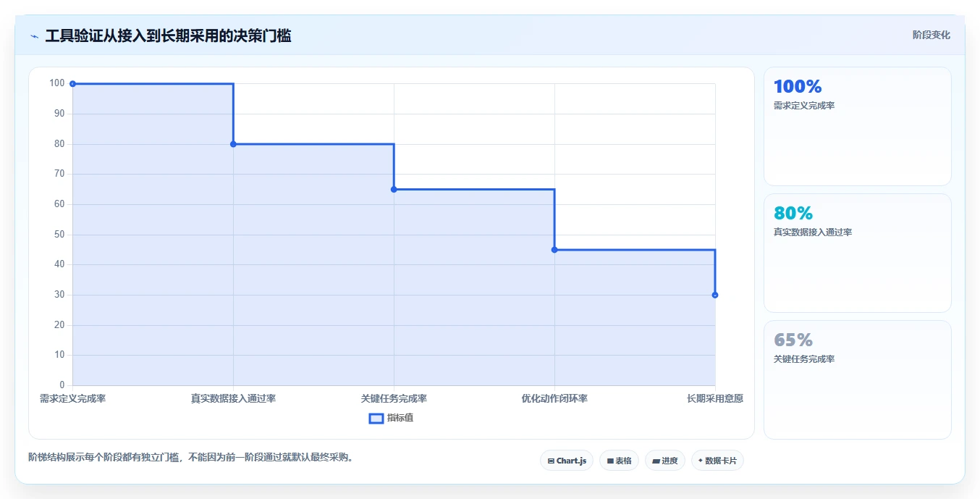Click the lightning icon beside the title

(34, 36)
